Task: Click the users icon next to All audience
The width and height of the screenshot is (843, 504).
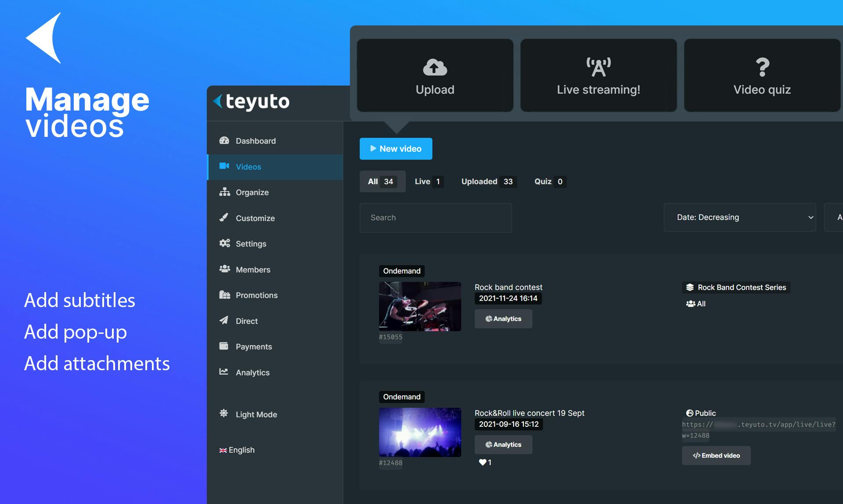Action: tap(691, 304)
